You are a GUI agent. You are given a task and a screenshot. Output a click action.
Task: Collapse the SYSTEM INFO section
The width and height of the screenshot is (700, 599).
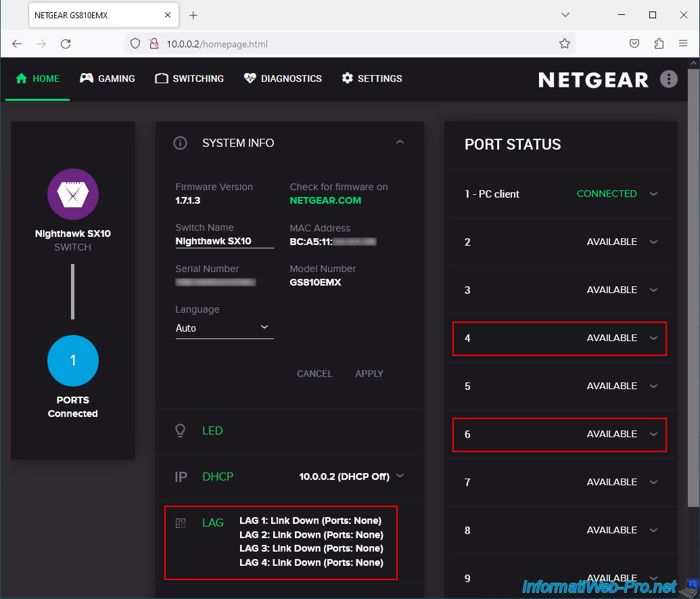tap(400, 142)
